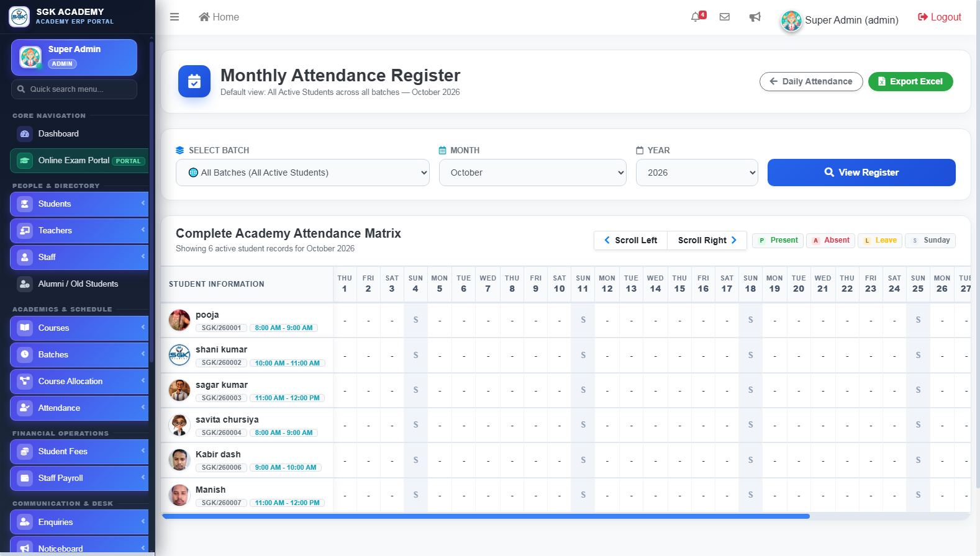Open the Select Batch dropdown
This screenshot has width=980, height=556.
click(x=302, y=173)
